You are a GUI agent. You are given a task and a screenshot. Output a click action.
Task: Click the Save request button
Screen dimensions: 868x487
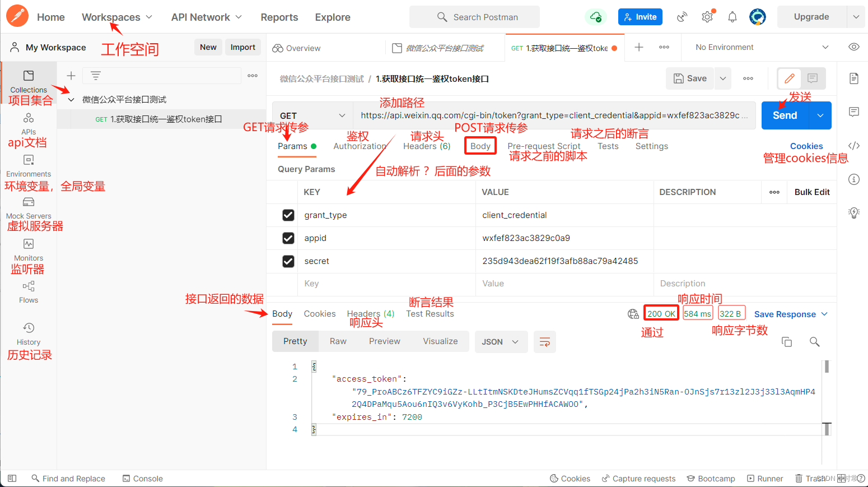pyautogui.click(x=690, y=78)
